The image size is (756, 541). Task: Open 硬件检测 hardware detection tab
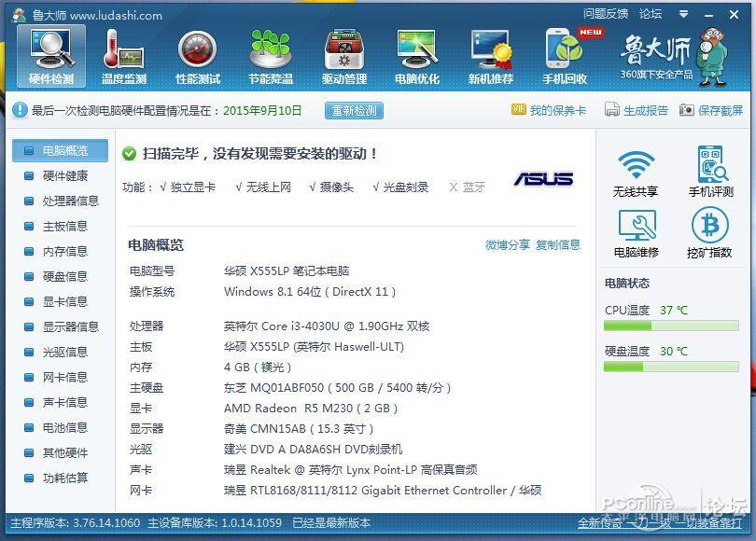51,56
